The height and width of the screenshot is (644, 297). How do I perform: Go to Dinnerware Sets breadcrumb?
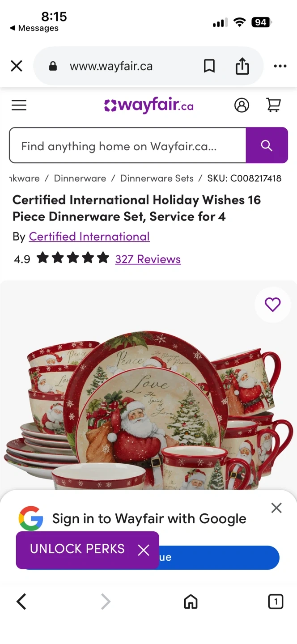(x=157, y=178)
